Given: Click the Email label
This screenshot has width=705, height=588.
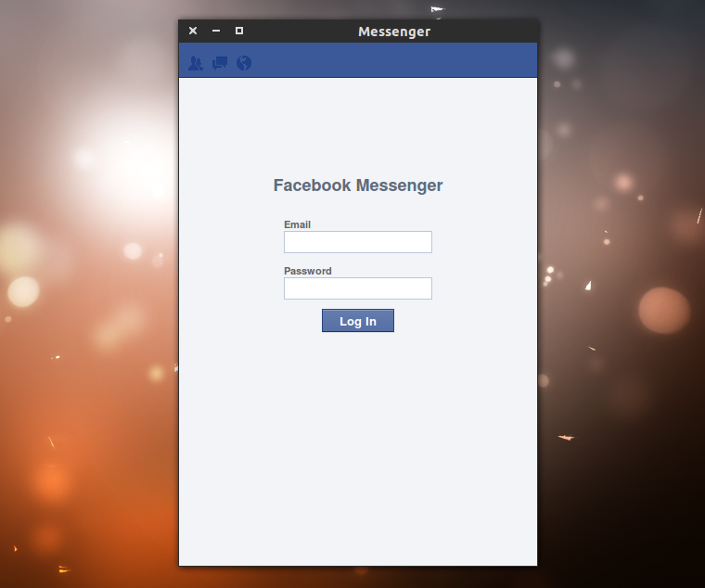Looking at the screenshot, I should coord(297,224).
